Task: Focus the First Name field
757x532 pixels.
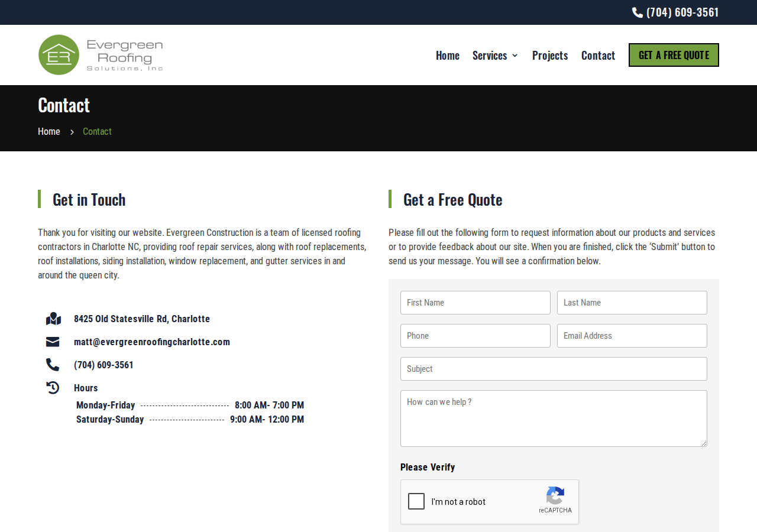Action: coord(475,303)
